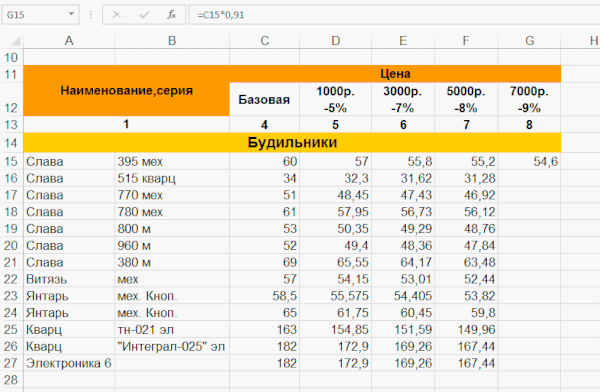Select row 14 header
The width and height of the screenshot is (600, 392).
point(11,143)
